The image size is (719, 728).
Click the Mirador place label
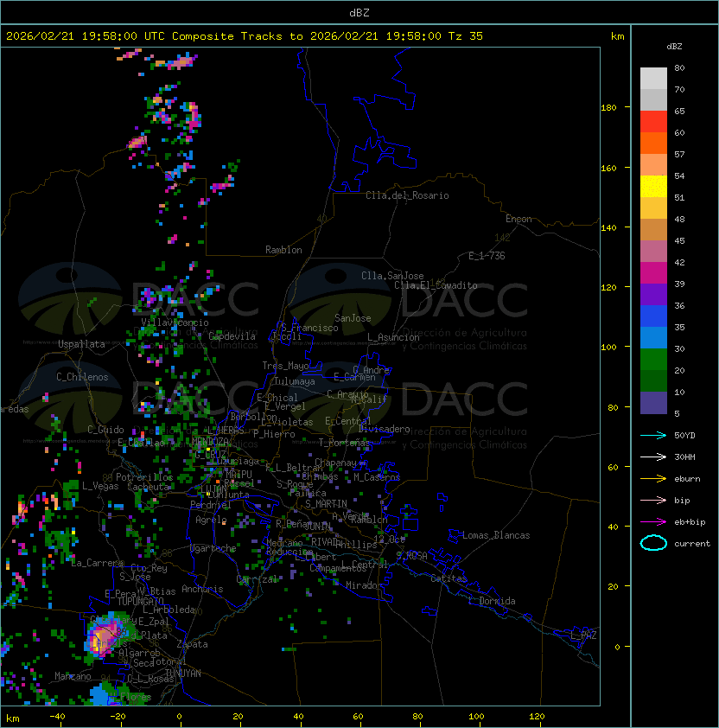click(364, 585)
